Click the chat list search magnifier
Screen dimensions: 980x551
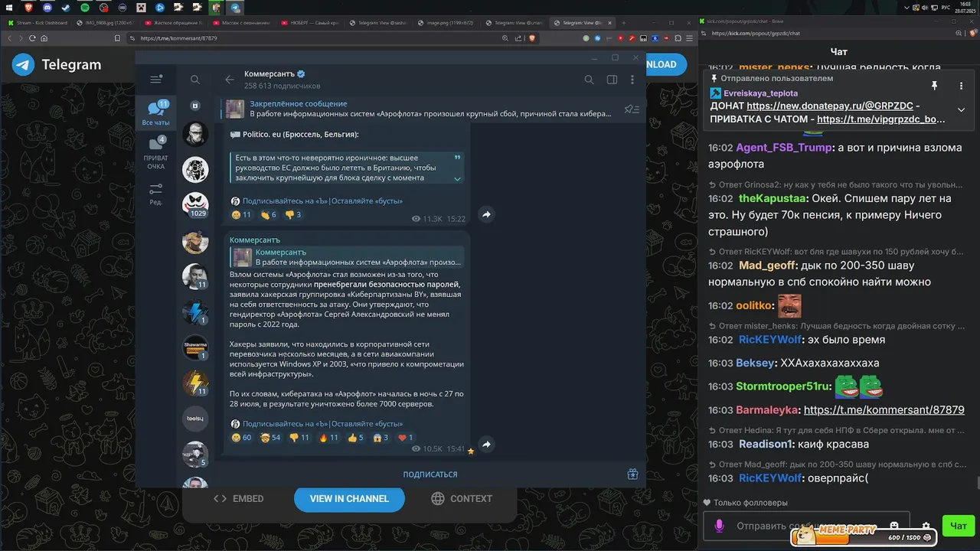click(x=195, y=80)
